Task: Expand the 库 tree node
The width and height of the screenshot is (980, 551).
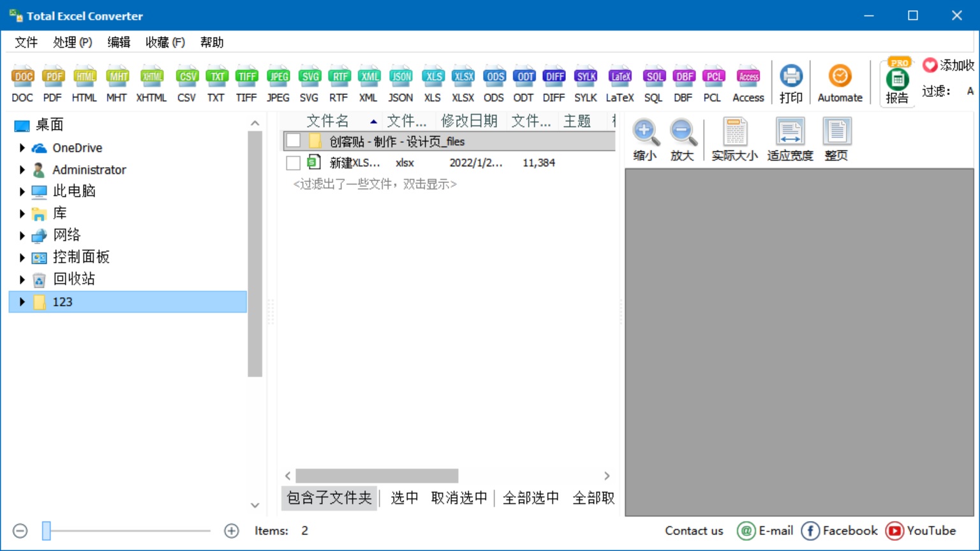Action: (22, 214)
